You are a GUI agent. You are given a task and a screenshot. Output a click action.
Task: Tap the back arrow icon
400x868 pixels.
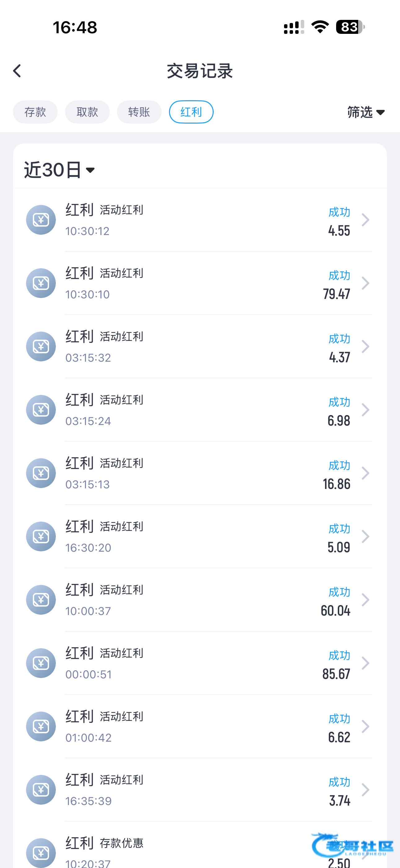click(x=17, y=71)
